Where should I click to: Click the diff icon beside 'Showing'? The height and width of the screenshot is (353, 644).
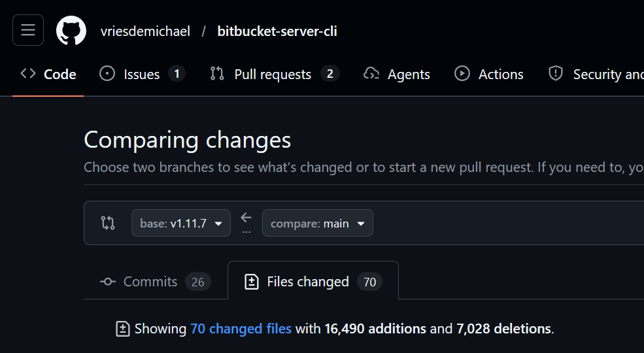pyautogui.click(x=122, y=329)
